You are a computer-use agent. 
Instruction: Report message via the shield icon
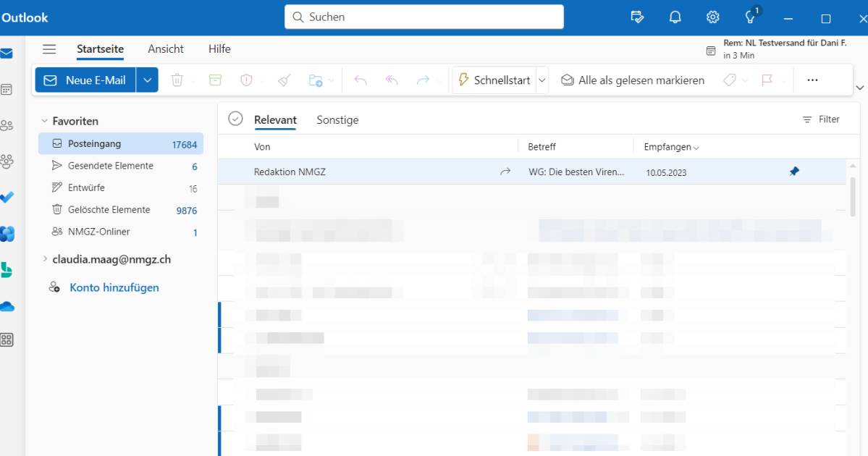pyautogui.click(x=245, y=80)
